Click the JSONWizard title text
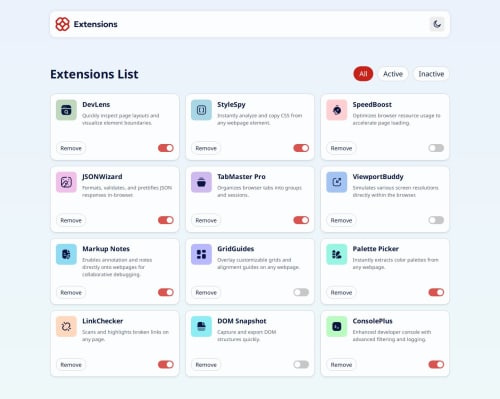The height and width of the screenshot is (399, 500). coord(102,177)
